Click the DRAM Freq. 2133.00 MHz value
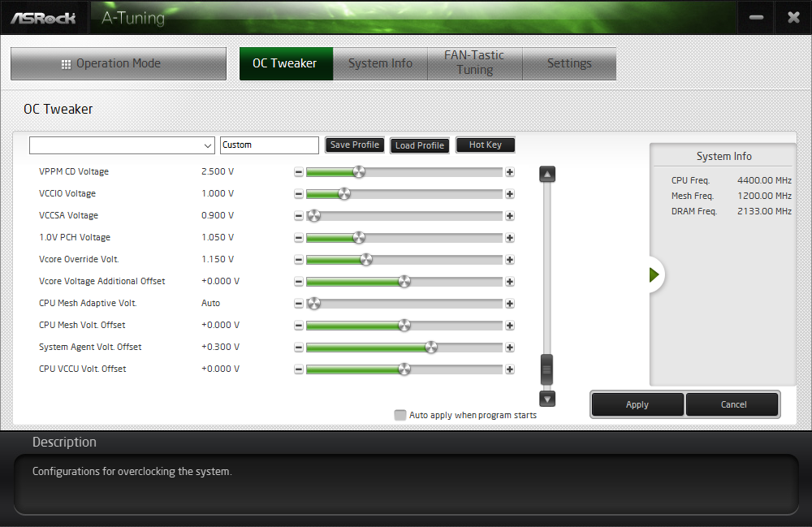The height and width of the screenshot is (527, 812). click(x=764, y=211)
